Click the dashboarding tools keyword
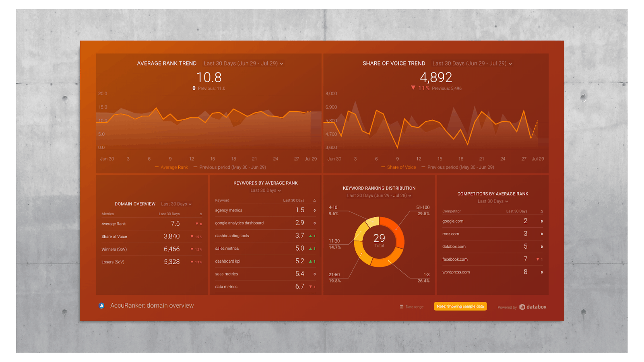Image resolution: width=644 pixels, height=362 pixels. [x=232, y=236]
